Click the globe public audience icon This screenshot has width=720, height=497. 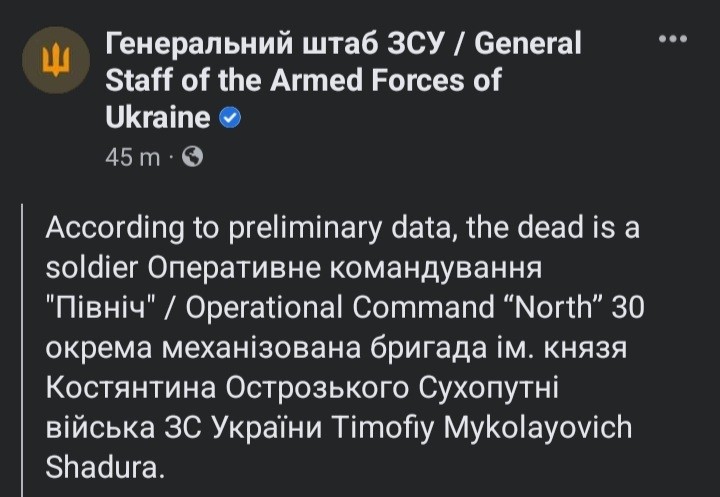tap(192, 157)
